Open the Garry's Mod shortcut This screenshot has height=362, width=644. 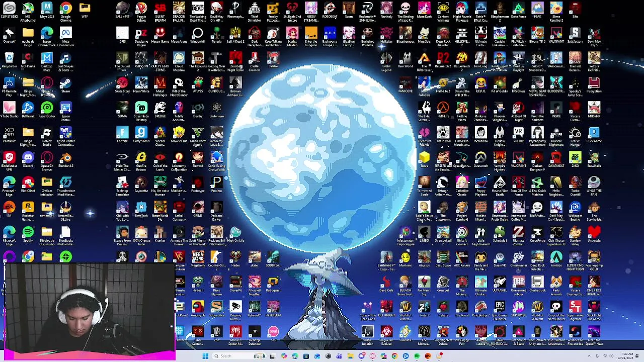tap(141, 135)
